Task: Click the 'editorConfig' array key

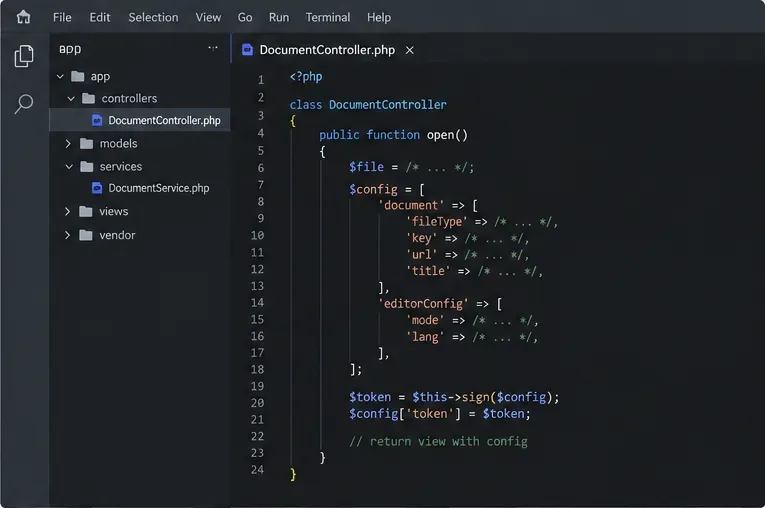Action: pyautogui.click(x=423, y=304)
